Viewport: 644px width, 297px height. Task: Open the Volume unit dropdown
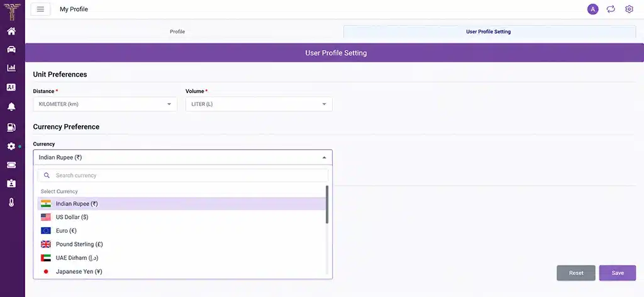(x=258, y=104)
